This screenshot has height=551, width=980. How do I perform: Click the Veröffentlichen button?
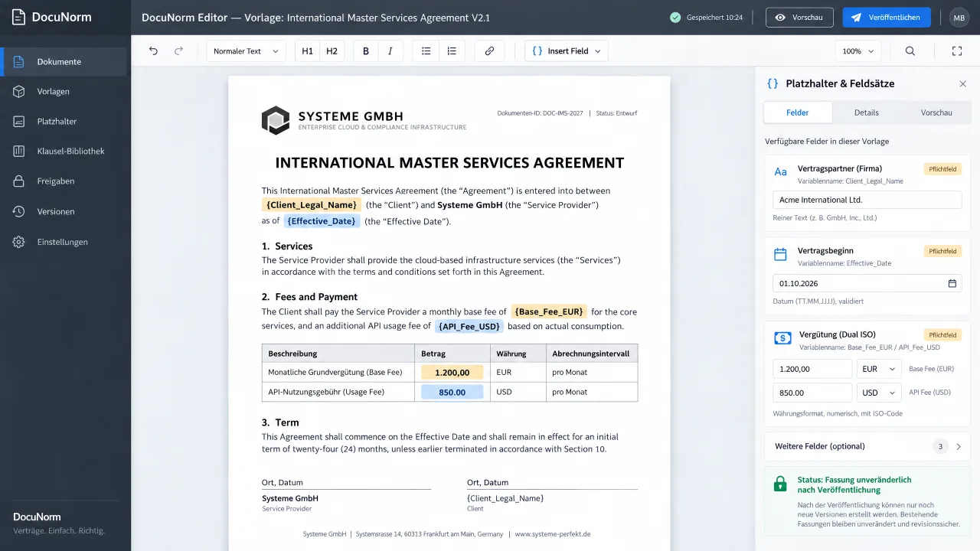(x=887, y=18)
